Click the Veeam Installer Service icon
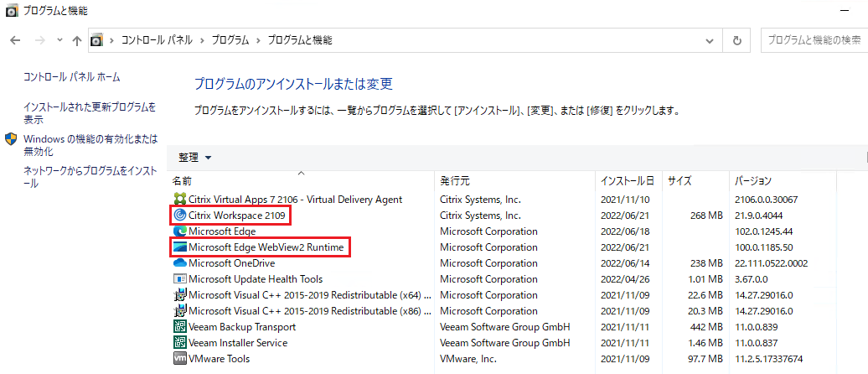This screenshot has height=374, width=868. tap(179, 343)
